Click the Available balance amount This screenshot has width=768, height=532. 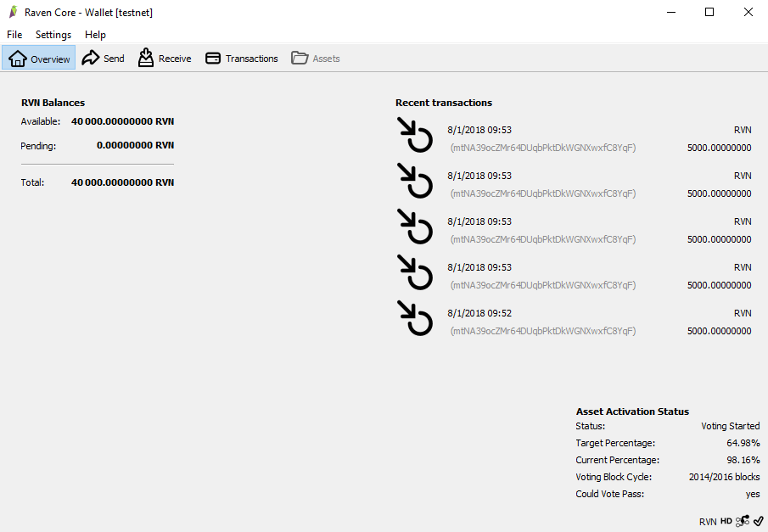tap(122, 120)
